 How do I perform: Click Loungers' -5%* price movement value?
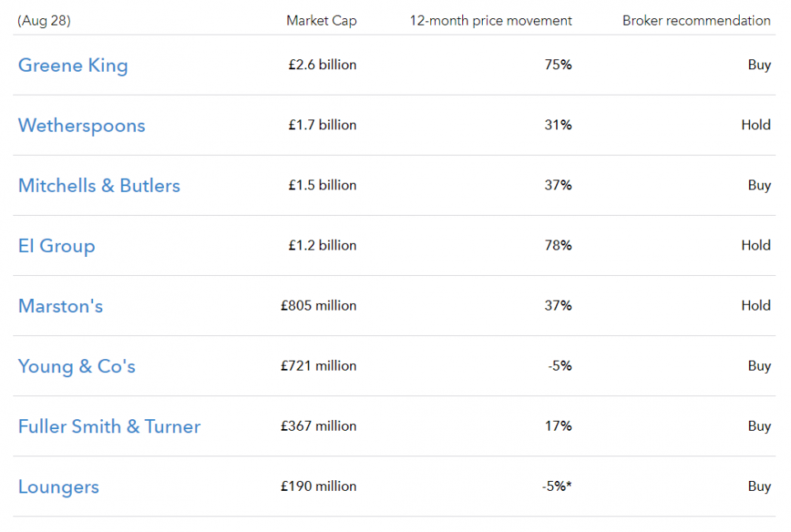pyautogui.click(x=557, y=486)
